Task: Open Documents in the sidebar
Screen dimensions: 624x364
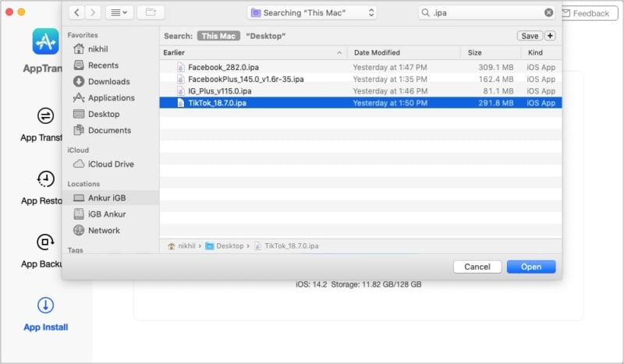Action: click(111, 130)
